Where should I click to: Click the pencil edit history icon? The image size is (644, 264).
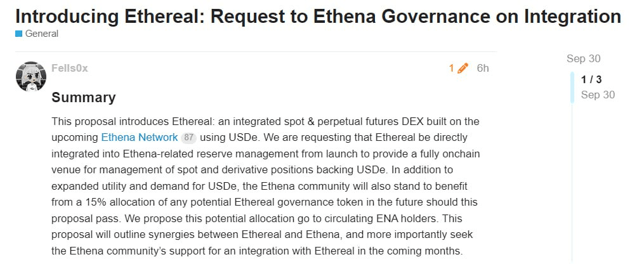pos(463,68)
